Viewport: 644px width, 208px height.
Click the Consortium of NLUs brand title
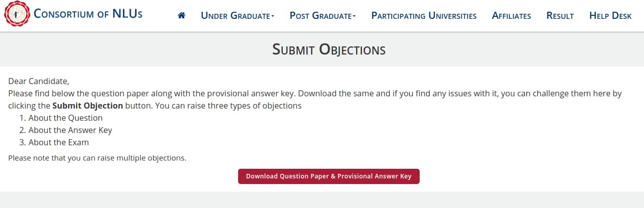88,14
